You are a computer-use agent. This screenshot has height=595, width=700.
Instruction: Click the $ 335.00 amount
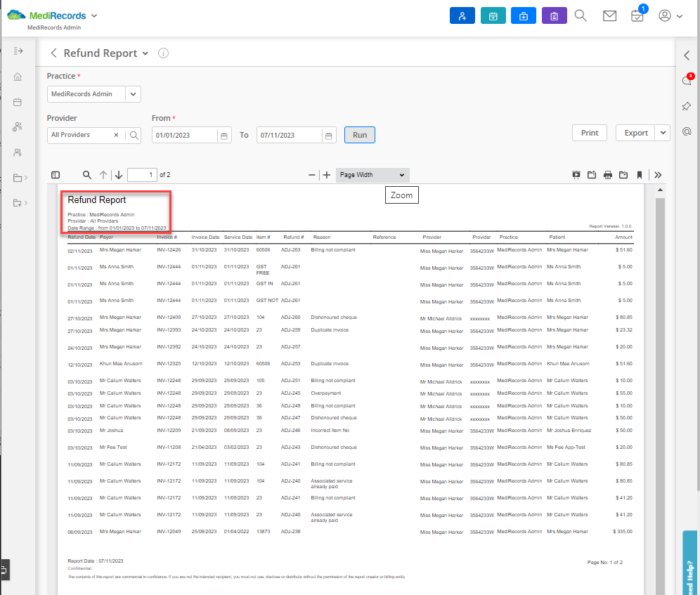pos(623,532)
